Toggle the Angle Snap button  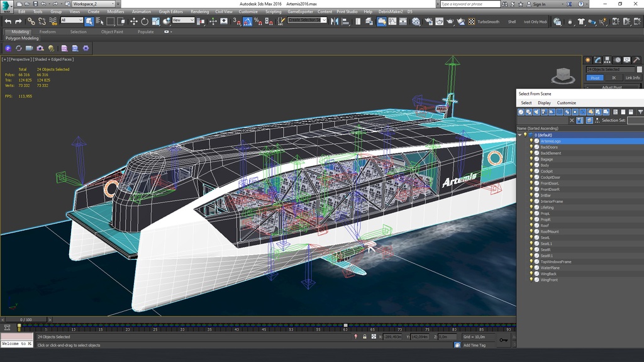click(248, 21)
